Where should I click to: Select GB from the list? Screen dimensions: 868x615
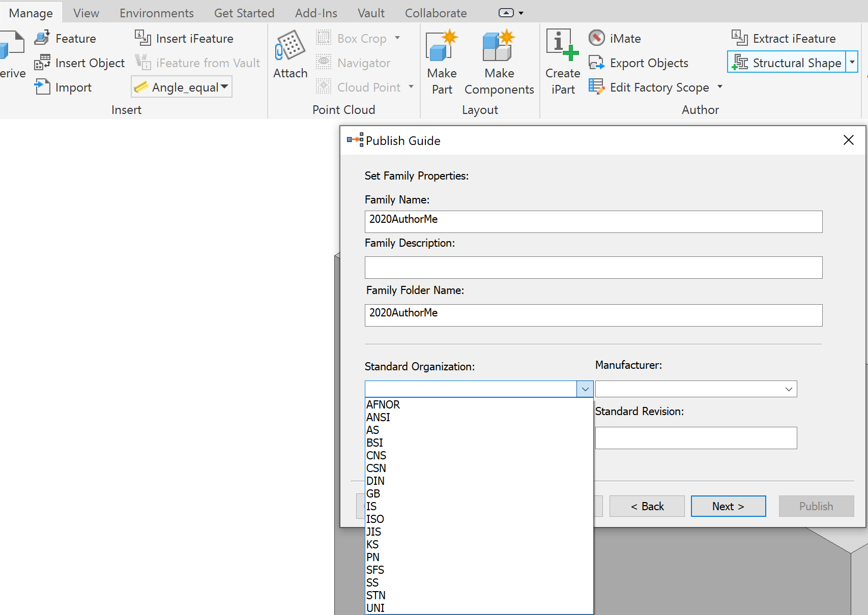coord(479,493)
